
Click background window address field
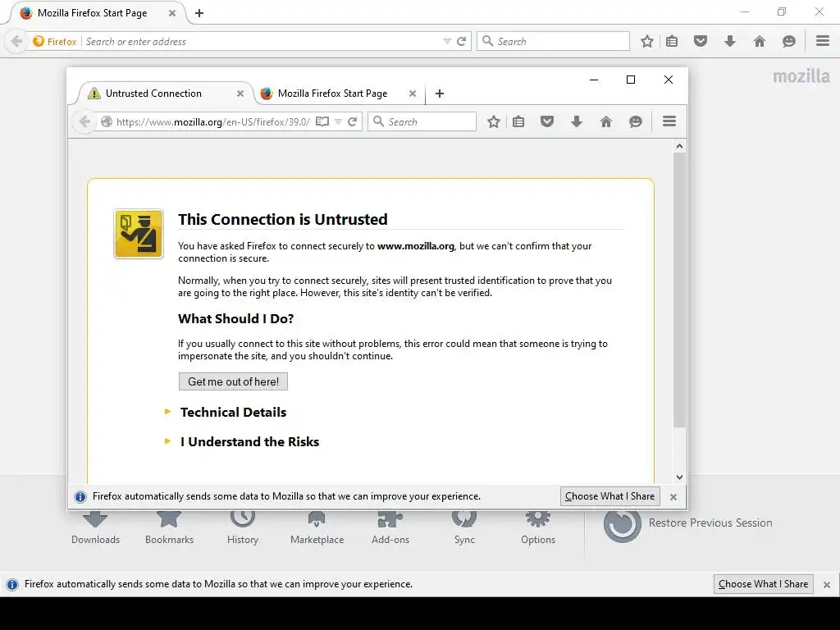click(262, 41)
